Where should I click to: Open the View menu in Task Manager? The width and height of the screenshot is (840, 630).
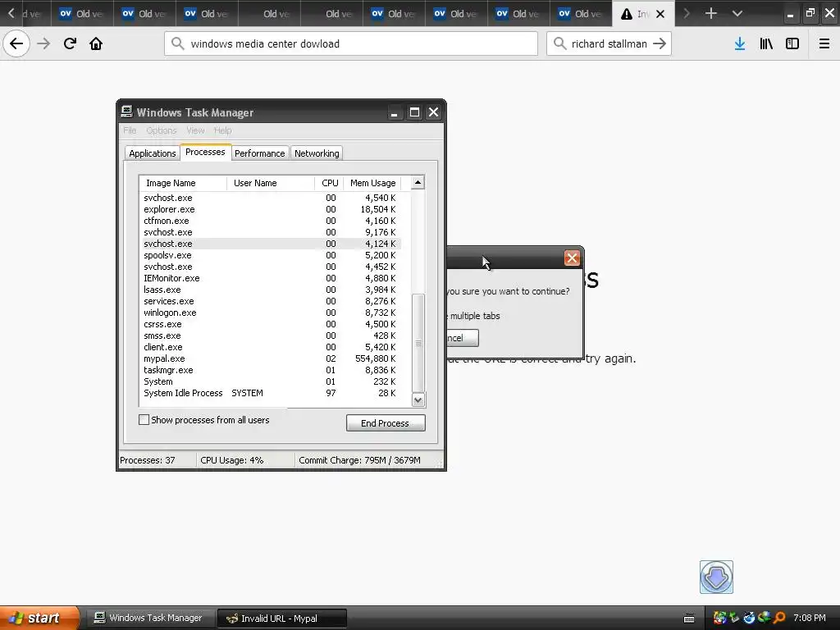(x=195, y=130)
